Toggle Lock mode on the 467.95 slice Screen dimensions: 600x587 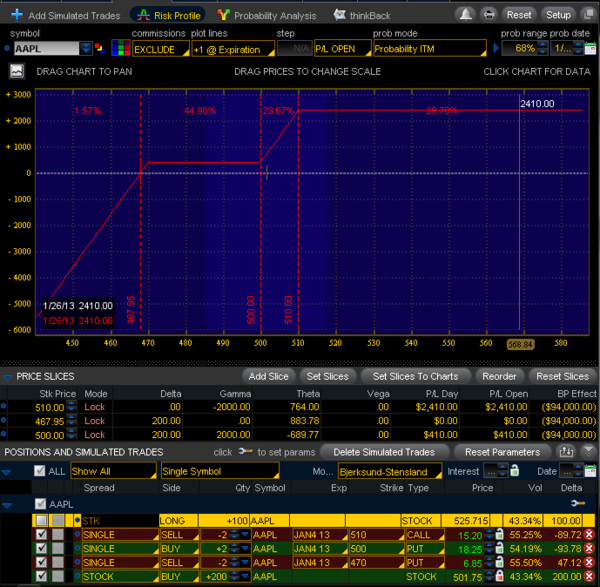coord(95,421)
